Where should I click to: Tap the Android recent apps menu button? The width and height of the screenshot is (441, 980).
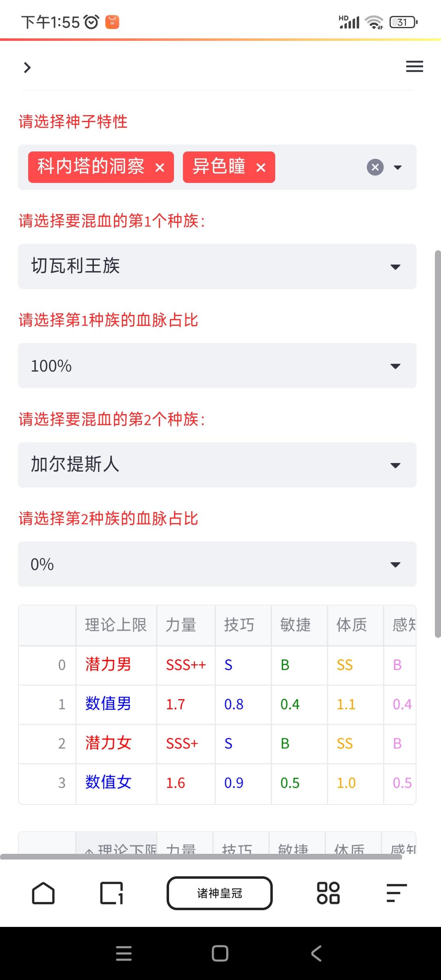pyautogui.click(x=124, y=953)
